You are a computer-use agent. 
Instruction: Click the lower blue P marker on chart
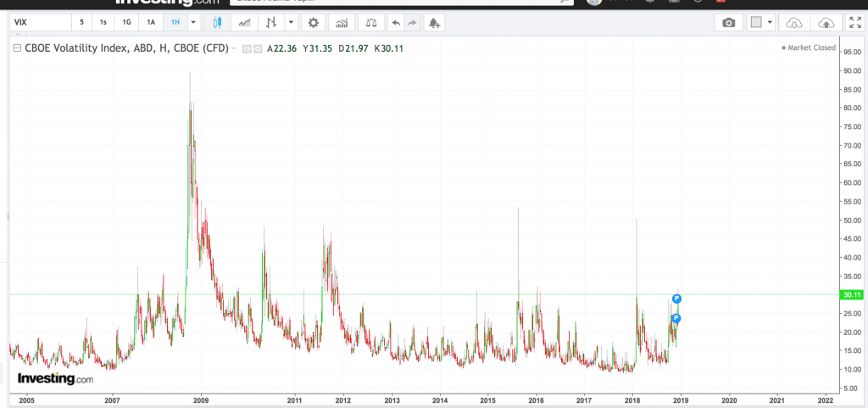676,318
